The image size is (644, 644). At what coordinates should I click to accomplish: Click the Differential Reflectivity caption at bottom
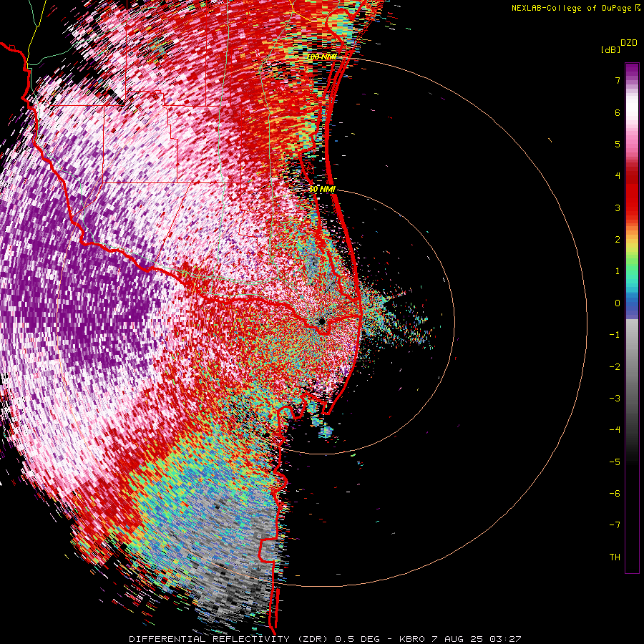coord(325,639)
